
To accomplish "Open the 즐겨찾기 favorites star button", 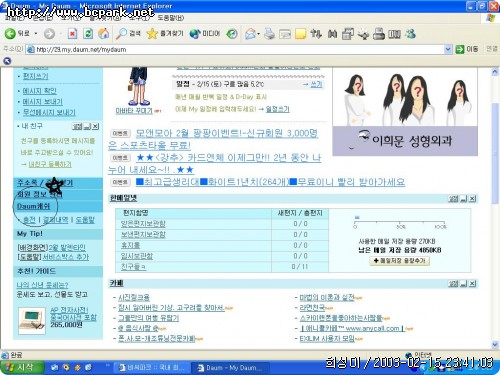I will tap(165, 33).
